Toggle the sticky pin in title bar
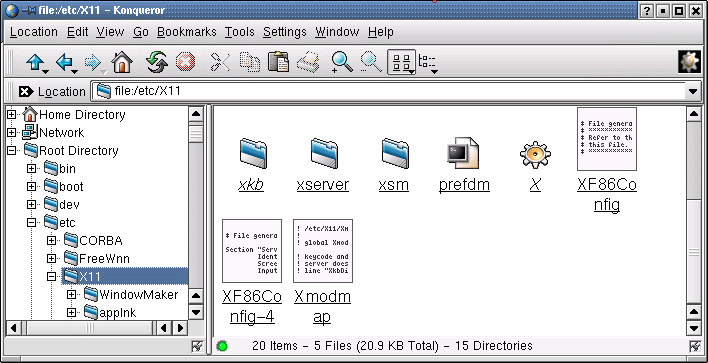 click(29, 10)
